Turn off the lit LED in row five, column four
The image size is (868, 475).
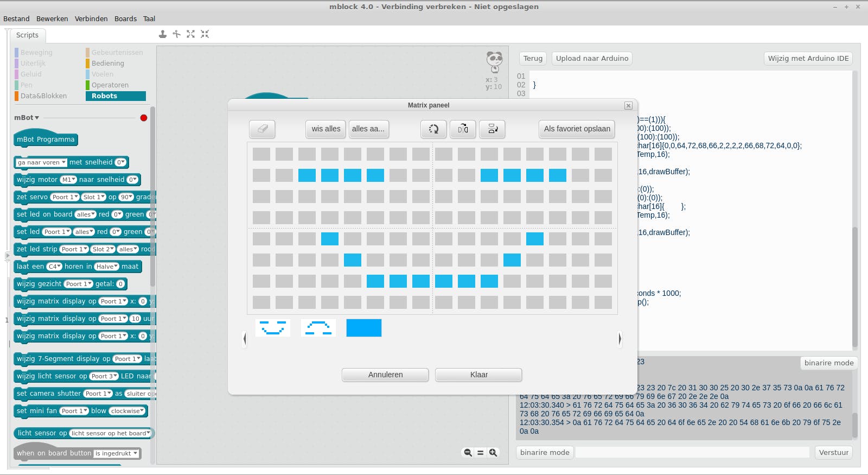tap(330, 239)
